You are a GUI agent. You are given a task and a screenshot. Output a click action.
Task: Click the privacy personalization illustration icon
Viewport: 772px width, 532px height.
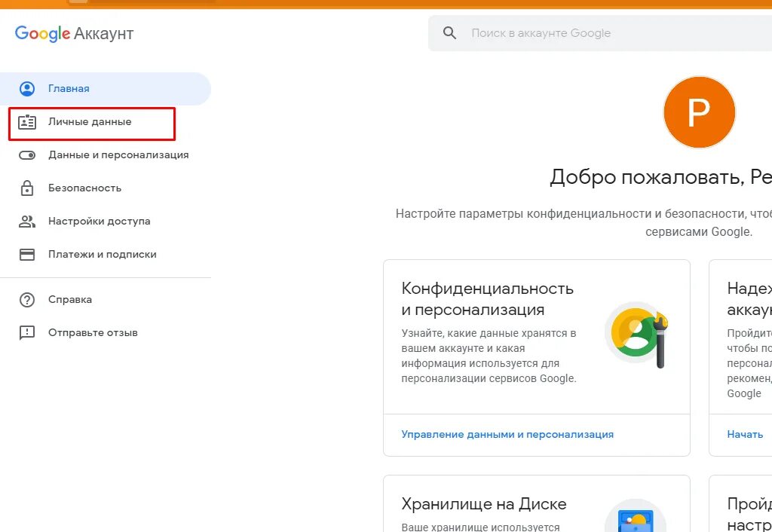(636, 335)
